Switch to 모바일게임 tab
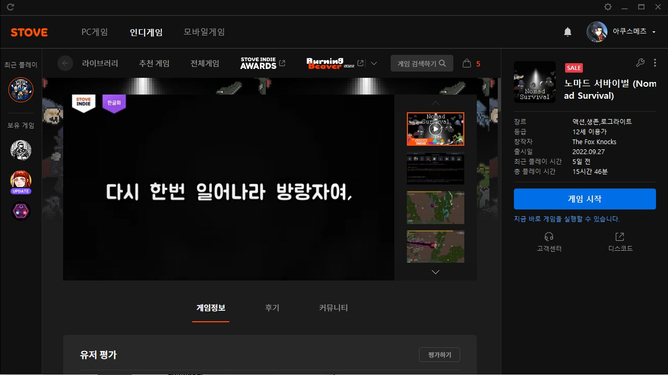This screenshot has height=375, width=668. pyautogui.click(x=204, y=32)
